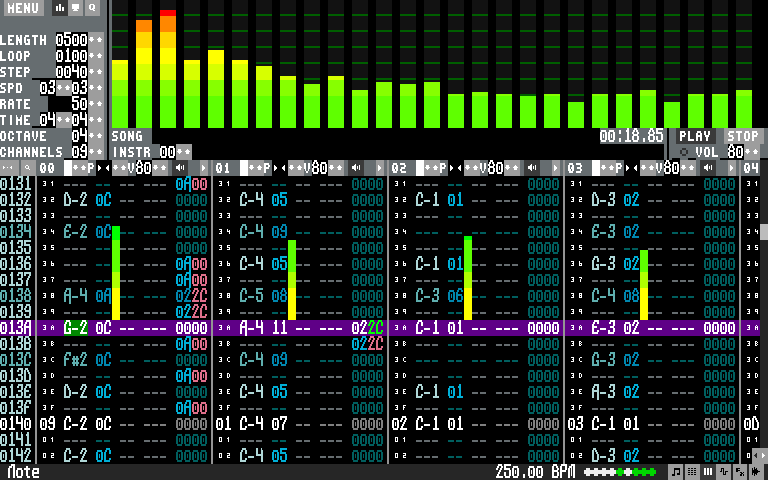Screen dimensions: 768x480
Task: Toggle the record circle beside VOL
Action: [x=684, y=152]
